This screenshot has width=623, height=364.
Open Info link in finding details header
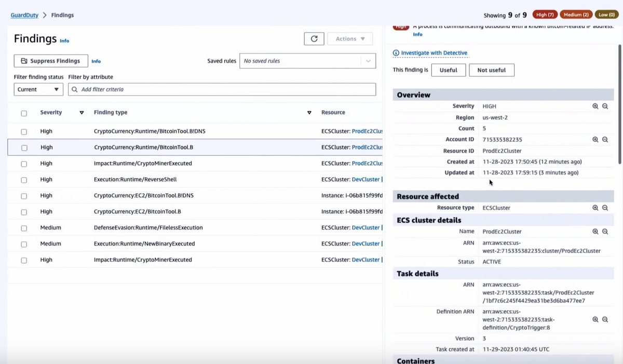tap(417, 34)
